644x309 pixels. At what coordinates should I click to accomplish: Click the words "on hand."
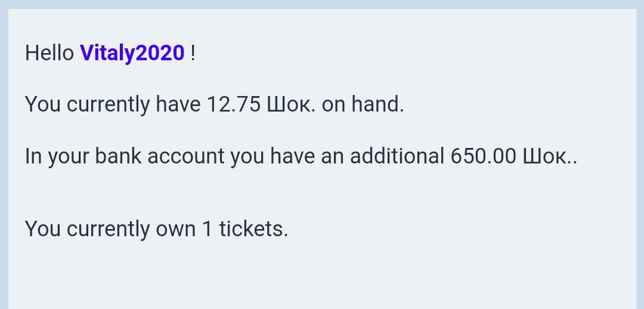tap(363, 105)
